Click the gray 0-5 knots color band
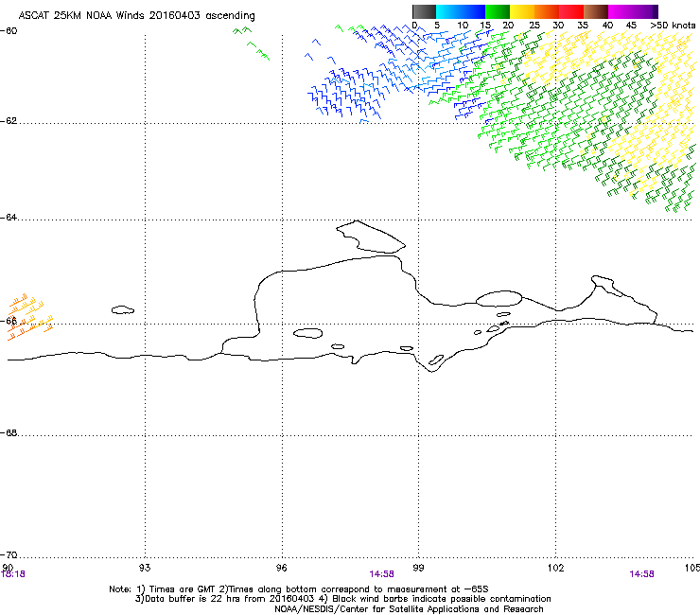Image resolution: width=700 pixels, height=615 pixels. [424, 11]
